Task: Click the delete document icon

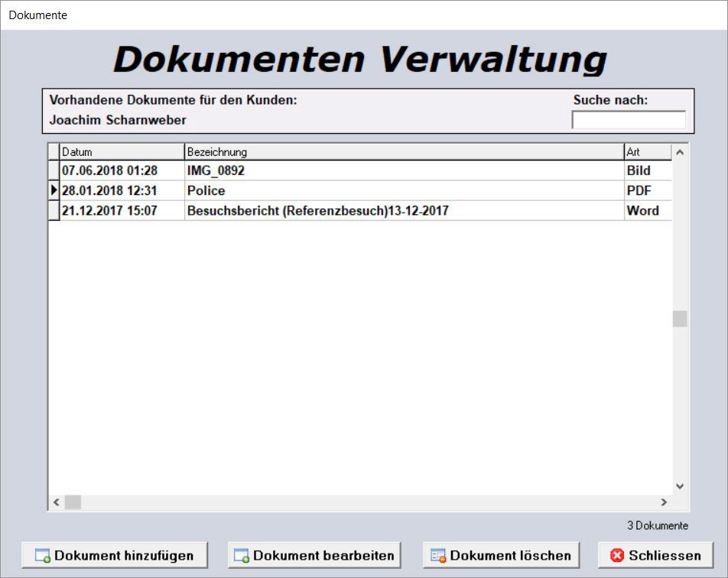Action: tap(438, 556)
